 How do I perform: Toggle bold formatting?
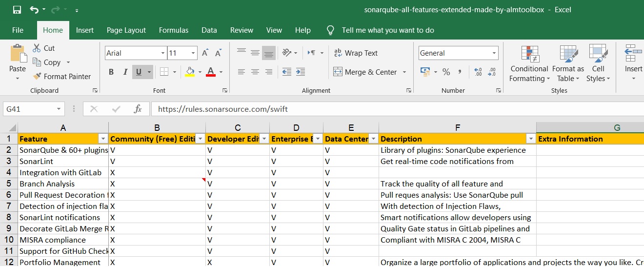111,72
